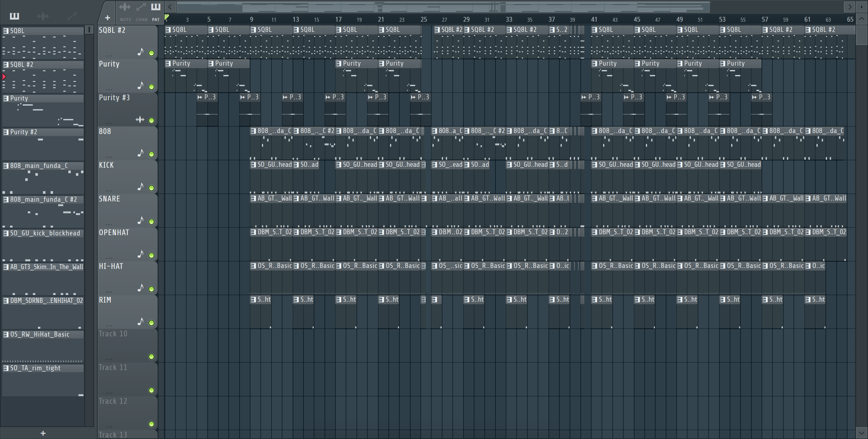Screen dimensions: 868x439
Task: Mute the SQ8L #2 track
Action: (x=152, y=53)
